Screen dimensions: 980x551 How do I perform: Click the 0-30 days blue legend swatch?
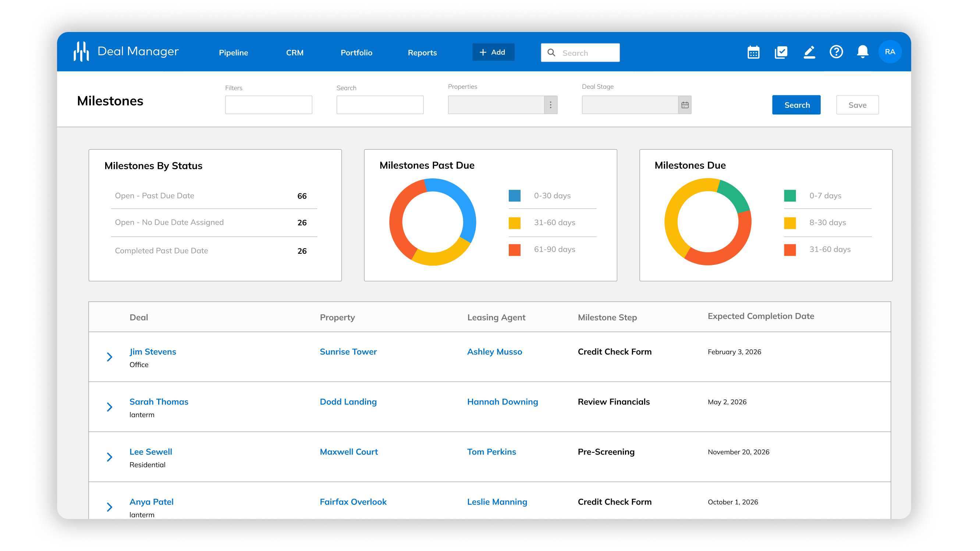(x=514, y=196)
